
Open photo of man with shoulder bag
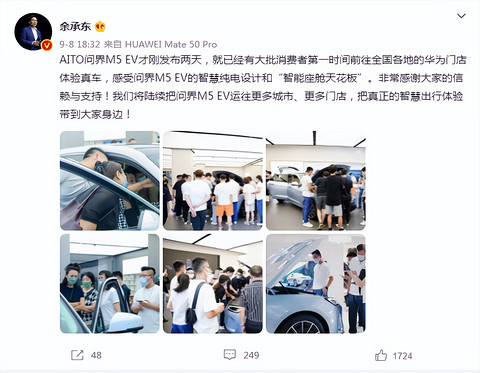[213, 284]
